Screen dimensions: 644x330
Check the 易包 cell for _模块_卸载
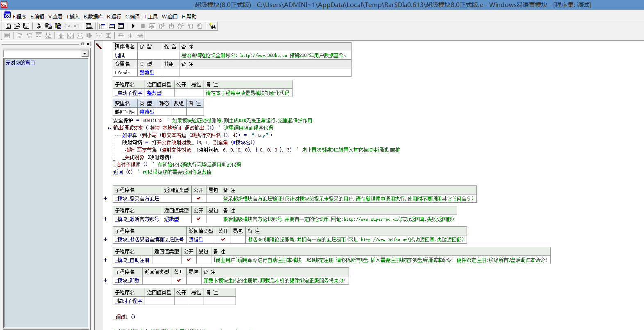(194, 280)
